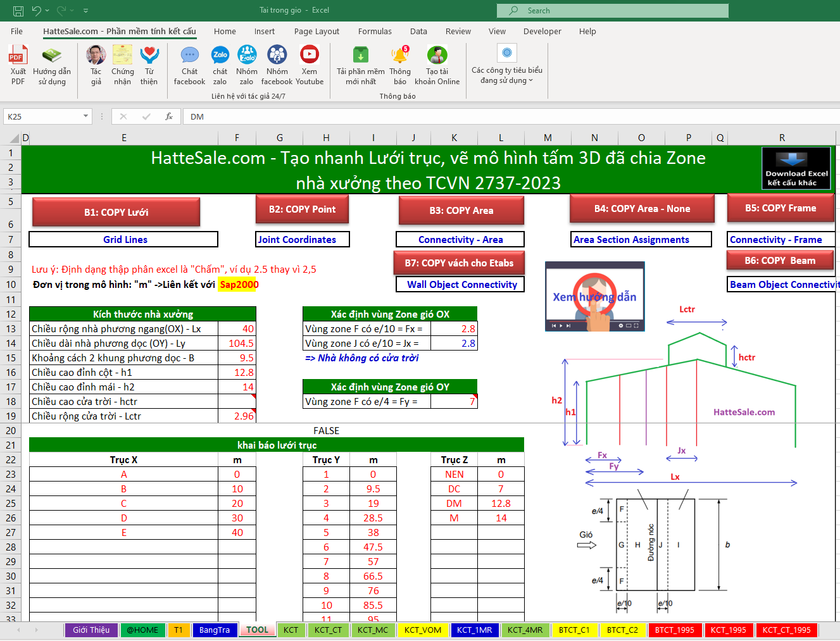
Task: Click Download Excel kết cấu khác image
Action: tap(796, 168)
